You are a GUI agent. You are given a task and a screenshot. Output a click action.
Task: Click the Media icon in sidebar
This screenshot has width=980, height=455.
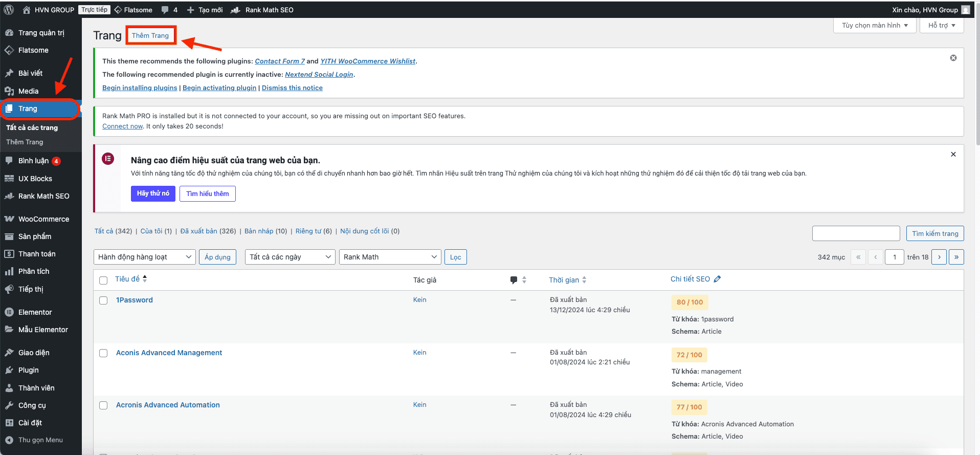point(9,91)
